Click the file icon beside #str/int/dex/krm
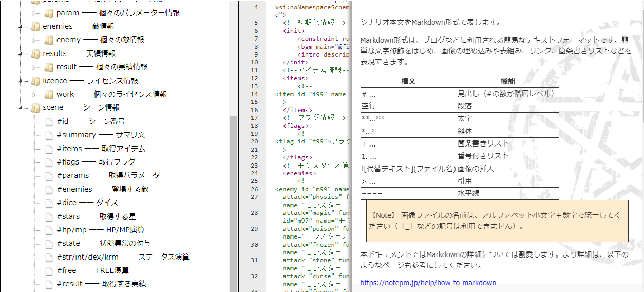 pyautogui.click(x=49, y=258)
